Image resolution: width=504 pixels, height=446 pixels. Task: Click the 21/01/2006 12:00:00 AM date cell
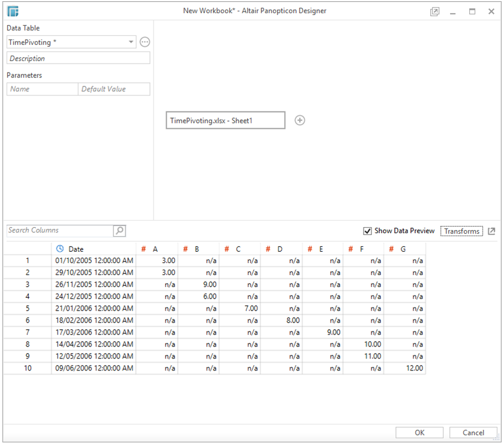coord(94,309)
